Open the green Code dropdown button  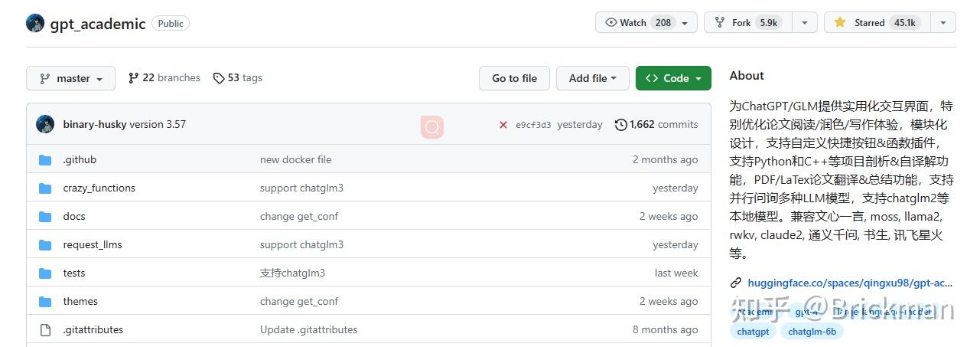click(x=673, y=78)
